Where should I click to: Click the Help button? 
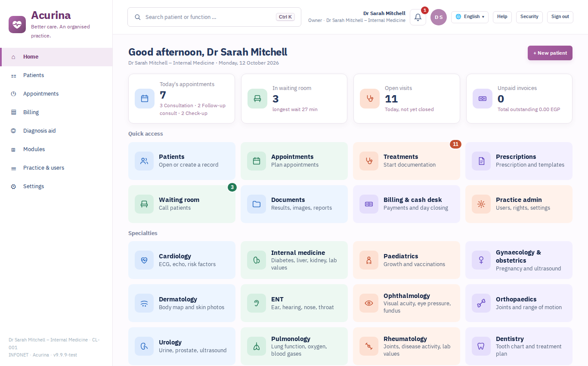tap(502, 17)
